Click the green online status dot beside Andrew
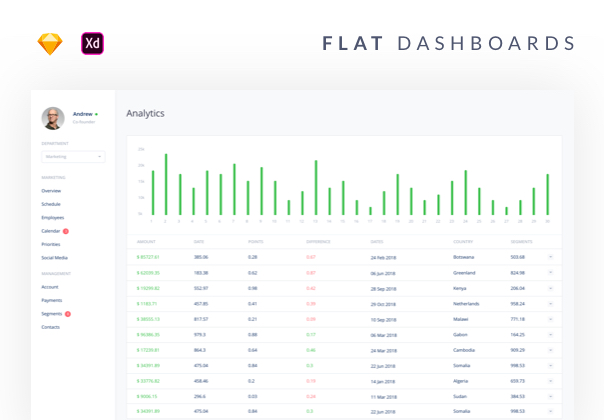Screen dimensions: 604x420 (x=96, y=114)
